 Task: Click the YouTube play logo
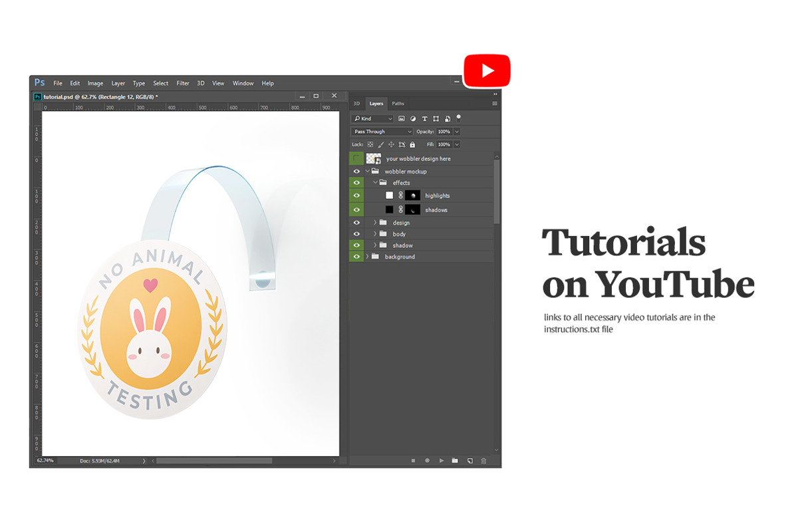coord(487,71)
